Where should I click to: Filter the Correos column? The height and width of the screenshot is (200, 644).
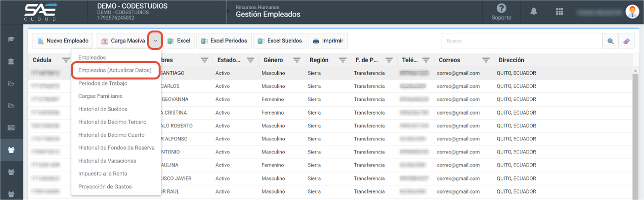pos(486,60)
